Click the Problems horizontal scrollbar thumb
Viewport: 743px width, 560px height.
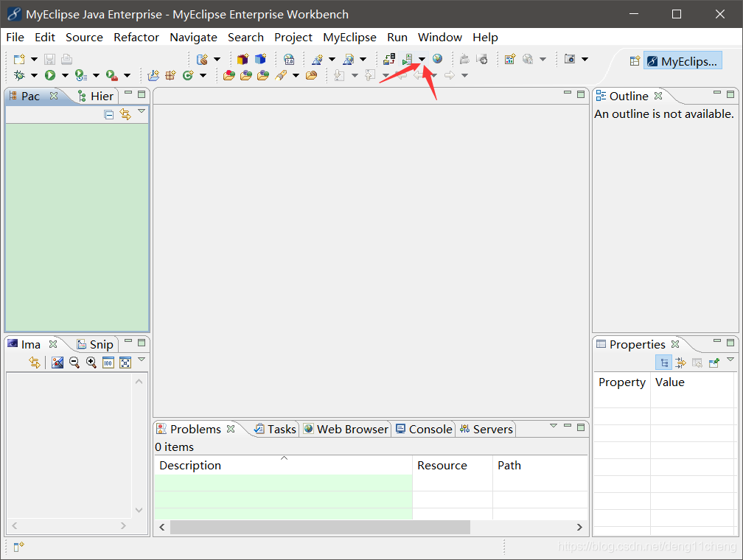321,528
